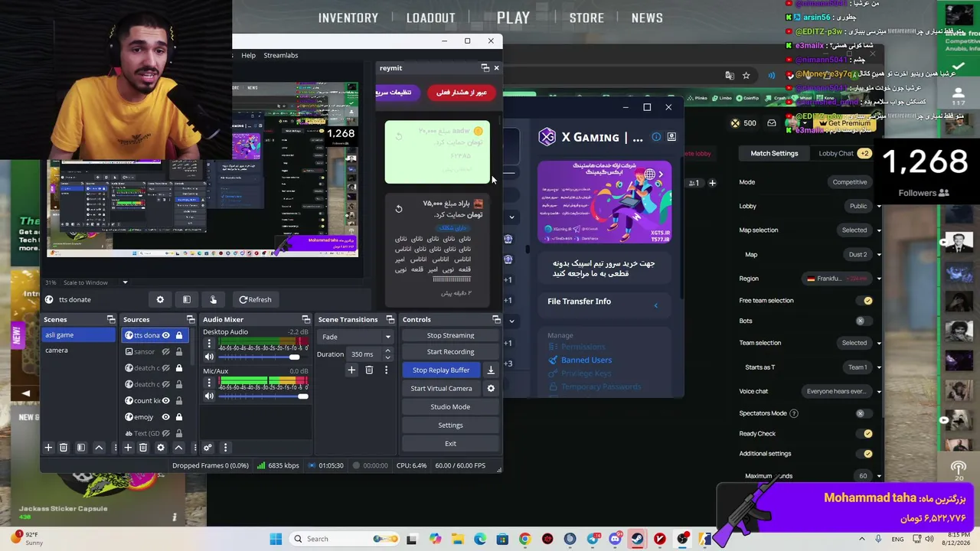This screenshot has height=551, width=980.
Task: Open Mic/Aux options menu
Action: pos(209,383)
